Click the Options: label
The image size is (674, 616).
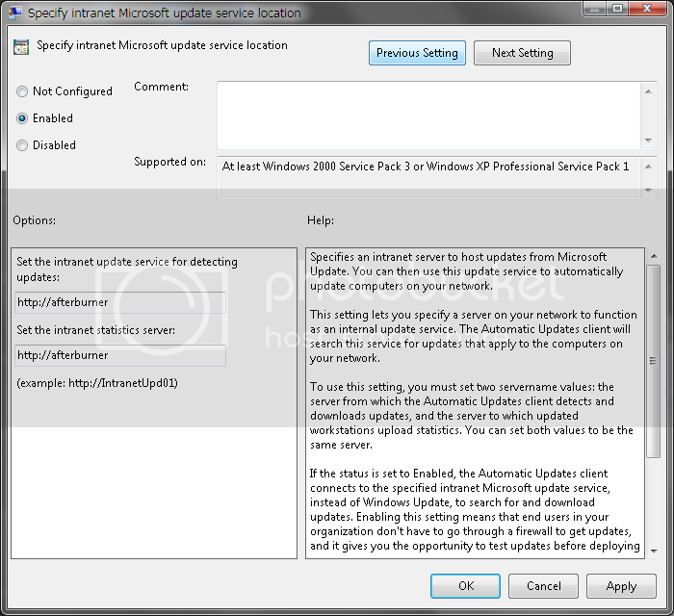[x=35, y=220]
